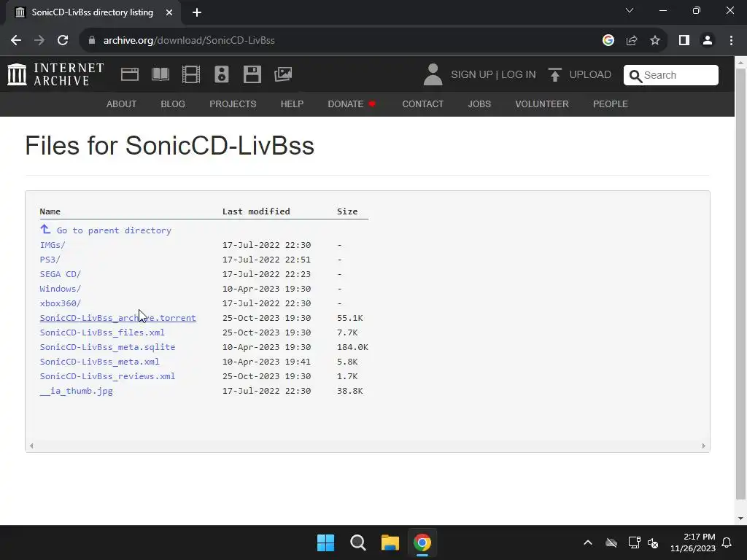Click the Chrome taskbar icon
The image size is (747, 560).
(422, 542)
